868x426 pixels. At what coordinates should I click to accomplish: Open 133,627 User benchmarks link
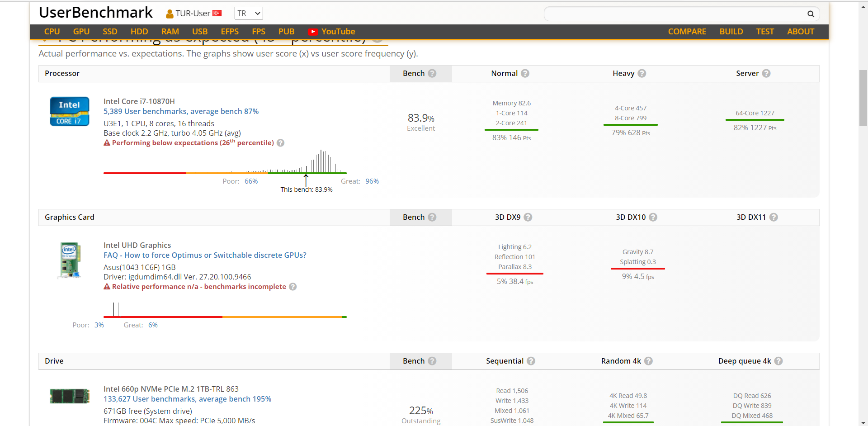pos(187,399)
